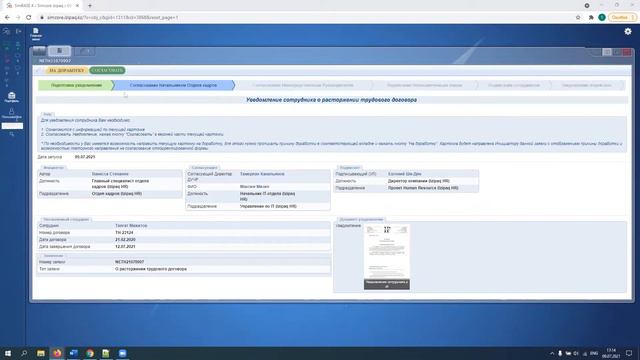Click the green СОГЛАСОВАТЬ button
This screenshot has width=640, height=360.
point(107,70)
